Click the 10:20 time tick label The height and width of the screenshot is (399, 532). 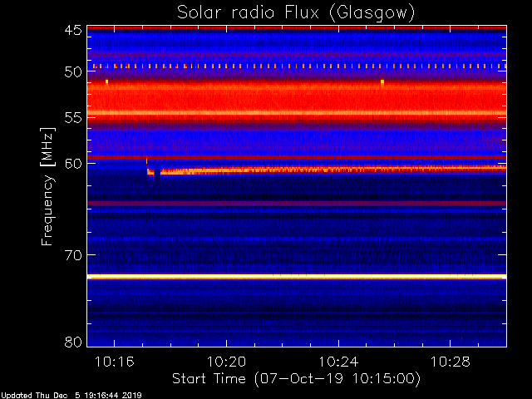coord(226,362)
